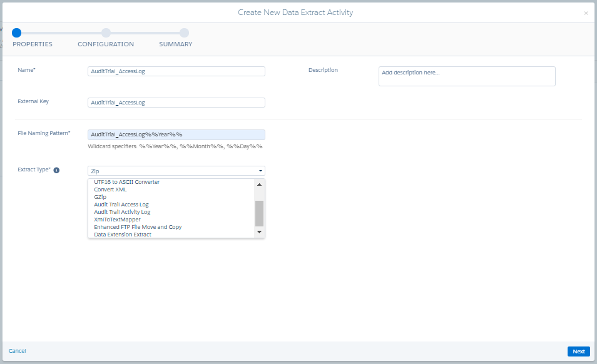
Task: Select XmlToTextMapper option
Action: click(117, 220)
